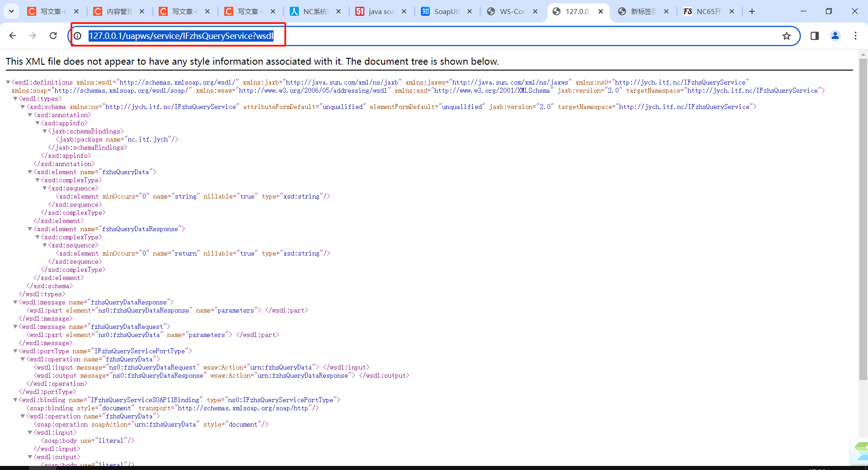The image size is (868, 470).
Task: Collapse wsdl:message fzhsQueryDataRequest node
Action: click(x=15, y=327)
